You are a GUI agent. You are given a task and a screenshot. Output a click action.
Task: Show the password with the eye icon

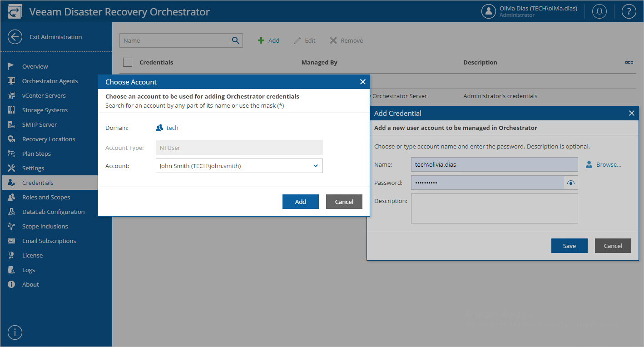click(571, 183)
